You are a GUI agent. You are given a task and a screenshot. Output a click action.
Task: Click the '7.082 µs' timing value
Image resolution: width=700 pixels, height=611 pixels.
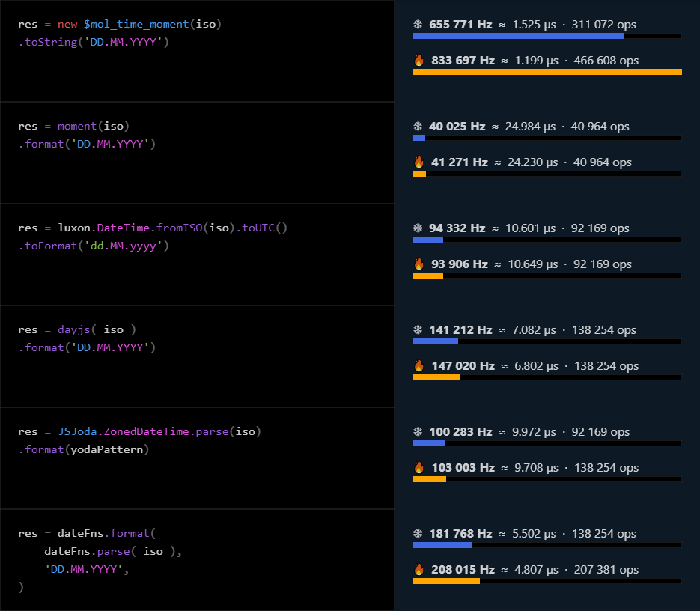534,330
